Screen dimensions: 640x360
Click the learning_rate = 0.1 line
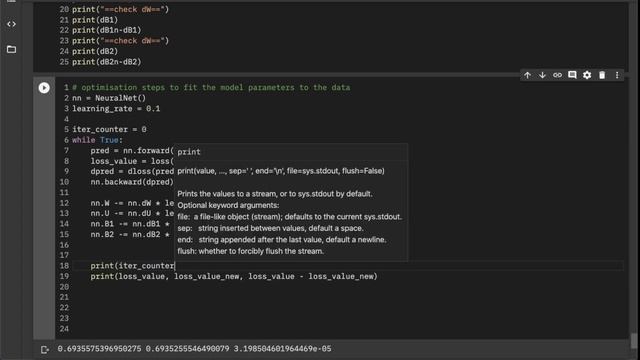tap(116, 109)
